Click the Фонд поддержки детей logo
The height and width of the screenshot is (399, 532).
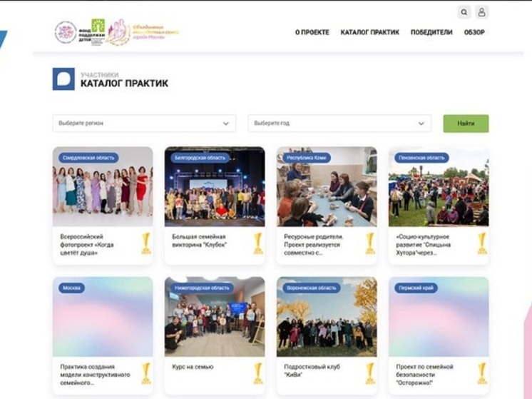point(92,32)
